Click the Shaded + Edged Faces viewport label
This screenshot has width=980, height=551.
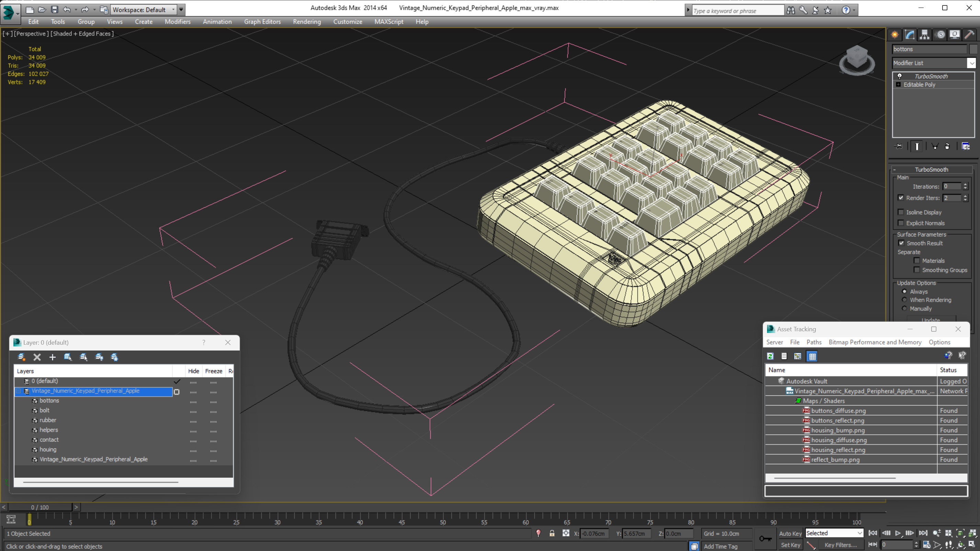(x=82, y=33)
